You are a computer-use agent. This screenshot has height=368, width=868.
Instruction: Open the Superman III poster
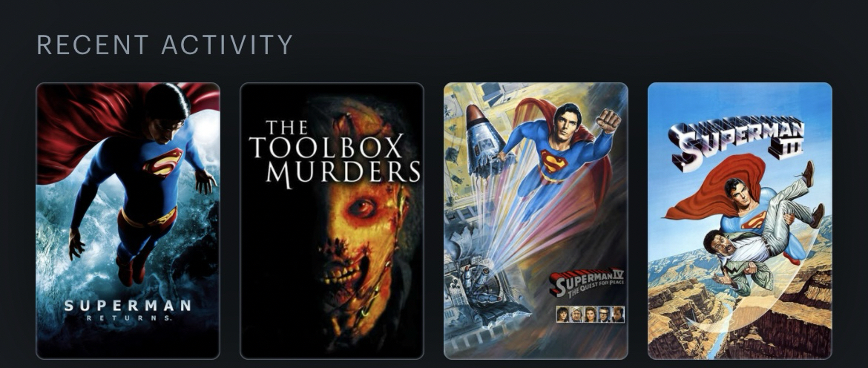(x=740, y=221)
